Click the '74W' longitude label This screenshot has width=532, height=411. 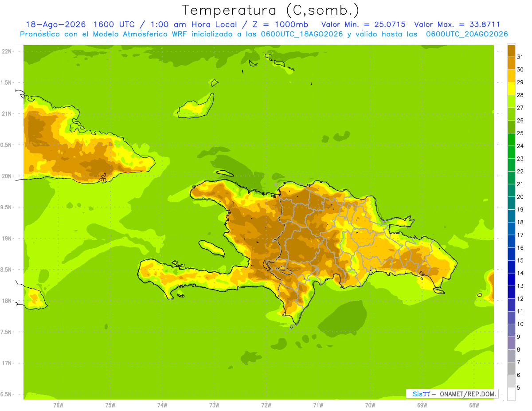(x=162, y=405)
